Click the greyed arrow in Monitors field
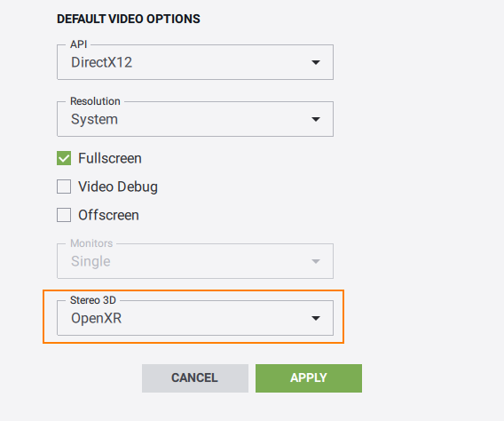Image resolution: width=504 pixels, height=421 pixels. coord(316,261)
